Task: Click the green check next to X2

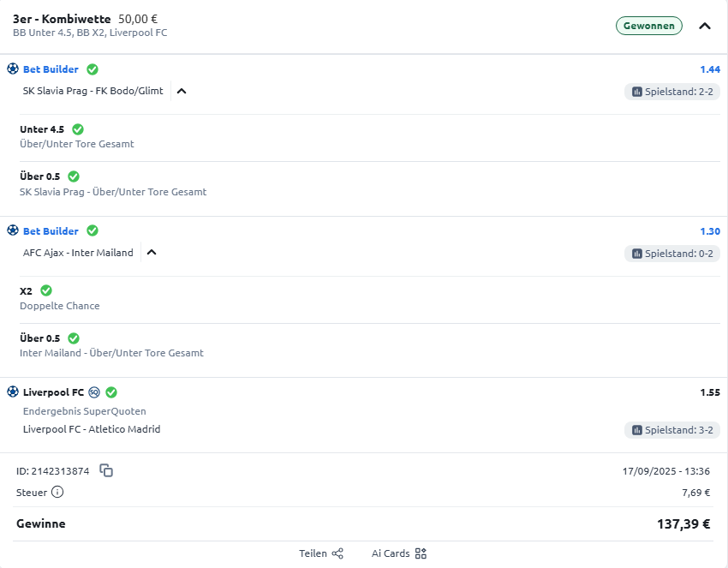Action: pos(46,290)
